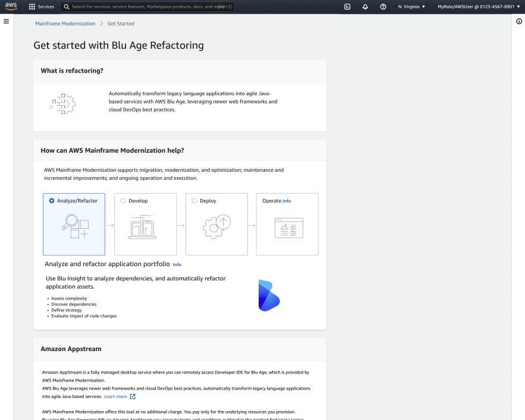Viewport: 525px width, 420px height.
Task: Click the Analyze/Refactor magnifier illustration
Action: point(75,226)
